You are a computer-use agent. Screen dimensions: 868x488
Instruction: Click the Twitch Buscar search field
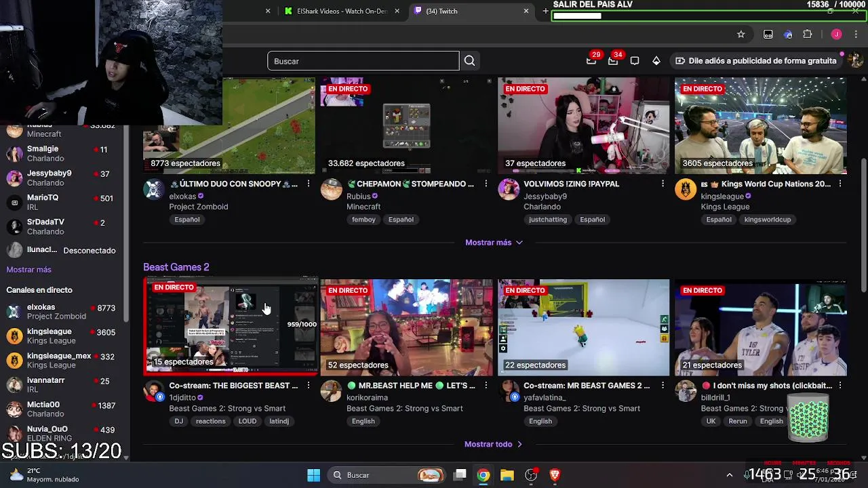tap(363, 61)
